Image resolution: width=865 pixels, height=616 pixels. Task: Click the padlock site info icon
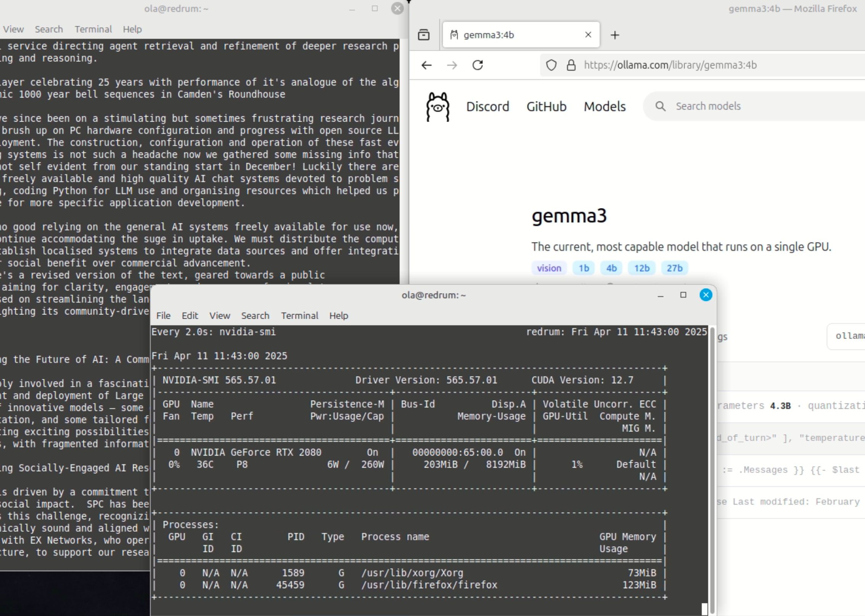click(571, 65)
